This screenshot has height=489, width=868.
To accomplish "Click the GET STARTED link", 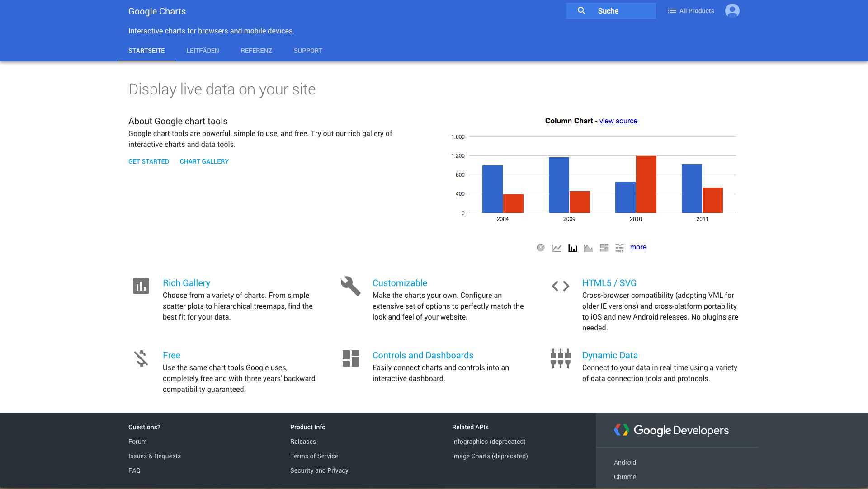I will pos(149,161).
